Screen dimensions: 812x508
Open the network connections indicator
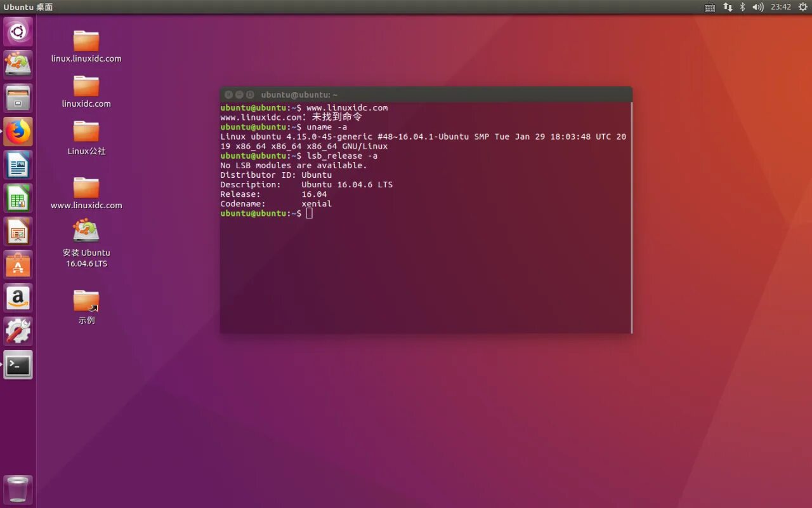coord(728,7)
